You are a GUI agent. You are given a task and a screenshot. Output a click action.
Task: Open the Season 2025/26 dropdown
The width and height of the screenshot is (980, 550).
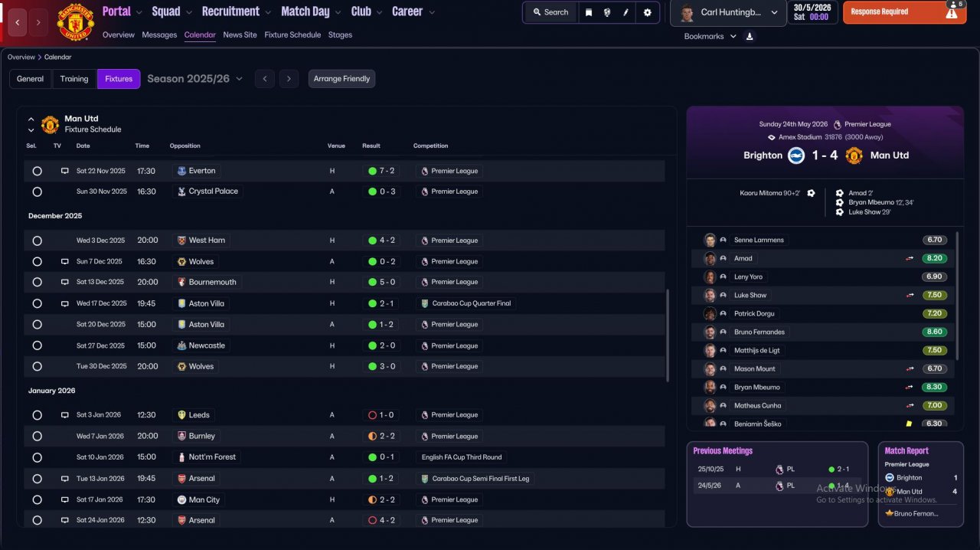pos(195,79)
